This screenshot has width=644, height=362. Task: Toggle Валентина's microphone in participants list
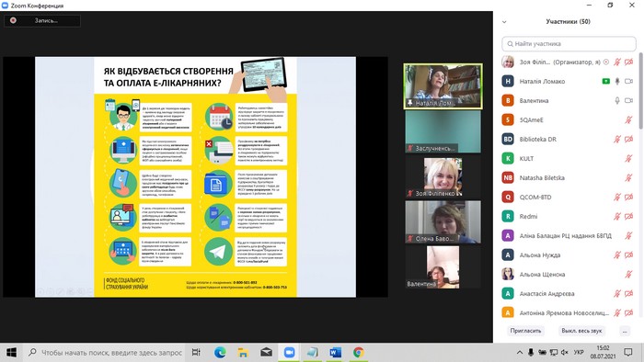point(617,100)
